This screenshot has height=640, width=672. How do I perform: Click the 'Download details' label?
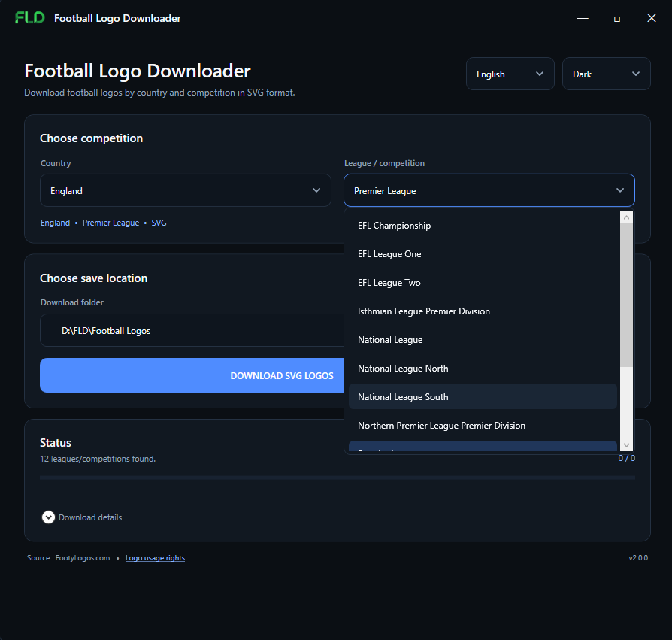[x=90, y=517]
